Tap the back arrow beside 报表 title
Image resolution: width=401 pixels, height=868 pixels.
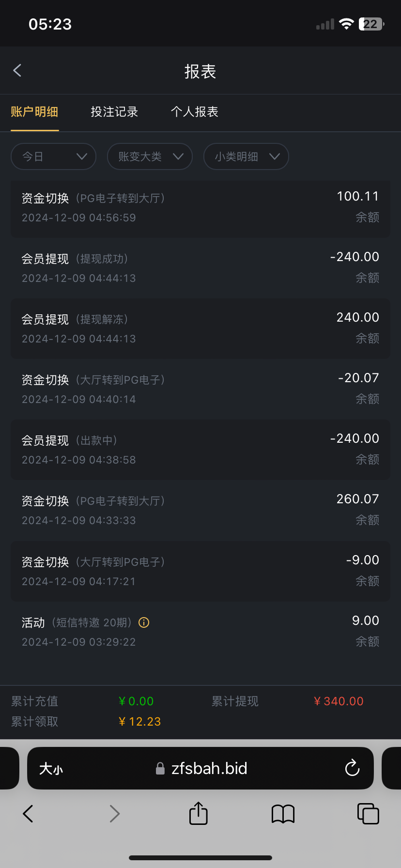click(17, 71)
